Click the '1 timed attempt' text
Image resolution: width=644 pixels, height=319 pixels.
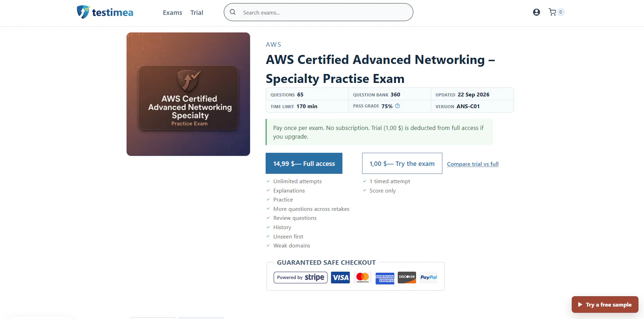(390, 181)
